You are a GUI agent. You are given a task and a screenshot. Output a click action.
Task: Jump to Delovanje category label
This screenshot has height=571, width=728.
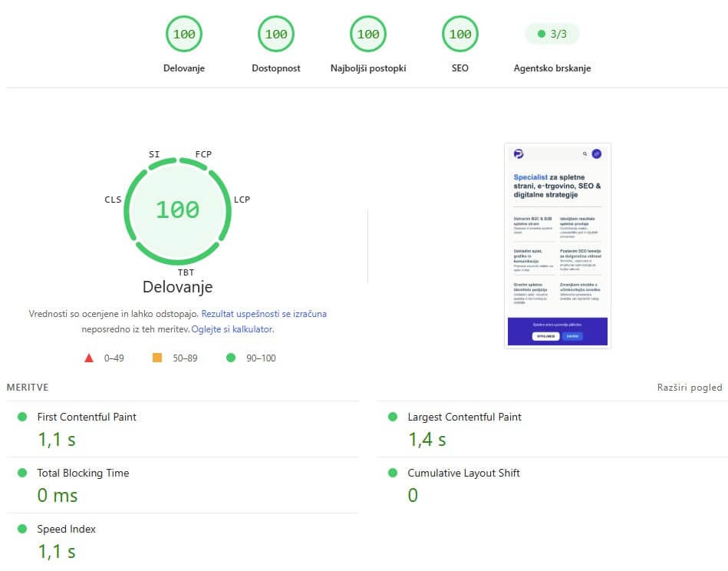tap(184, 68)
